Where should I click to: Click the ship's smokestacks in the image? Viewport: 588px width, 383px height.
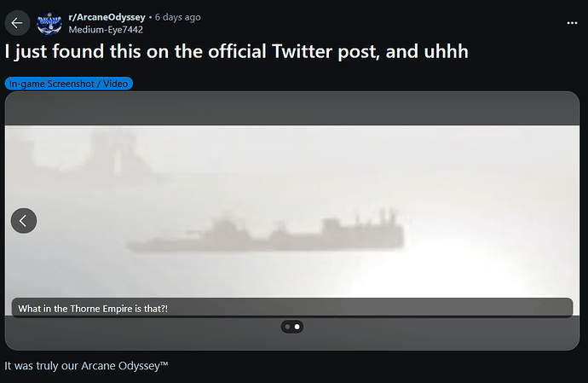coord(386,215)
